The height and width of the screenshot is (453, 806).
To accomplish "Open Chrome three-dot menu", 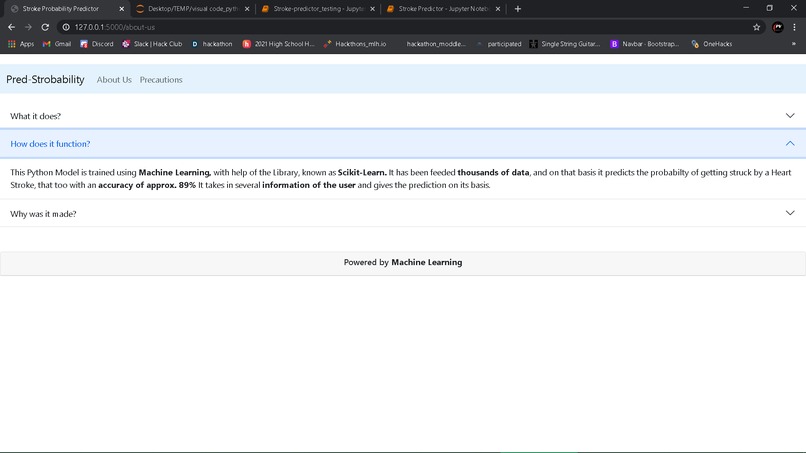I will tap(794, 27).
